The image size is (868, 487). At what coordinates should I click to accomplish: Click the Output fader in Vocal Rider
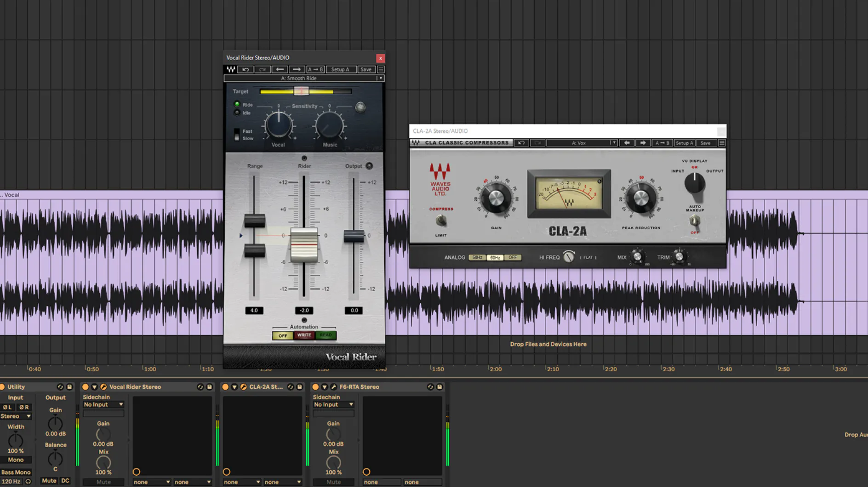tap(354, 236)
